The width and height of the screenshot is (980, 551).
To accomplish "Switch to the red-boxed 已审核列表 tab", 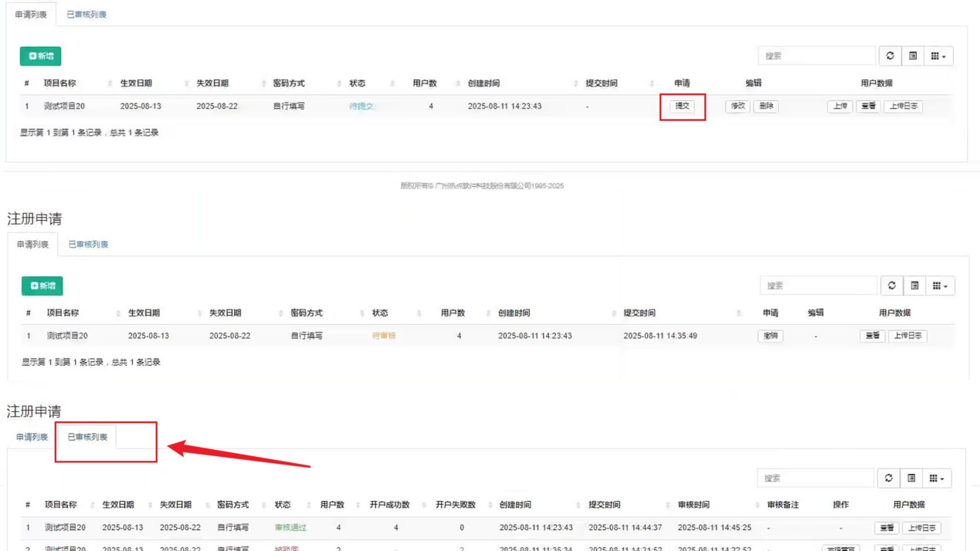I will 87,438.
